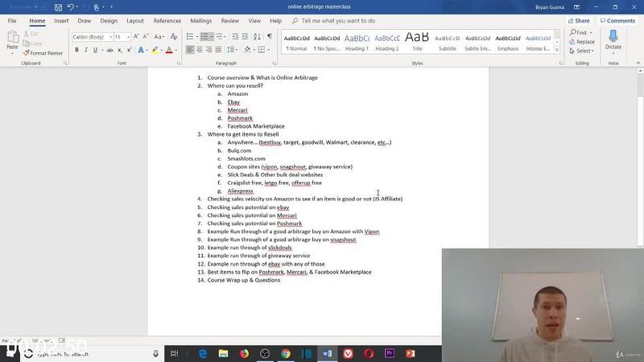The height and width of the screenshot is (362, 644).
Task: Open Font dialog launcher
Action: (178, 64)
